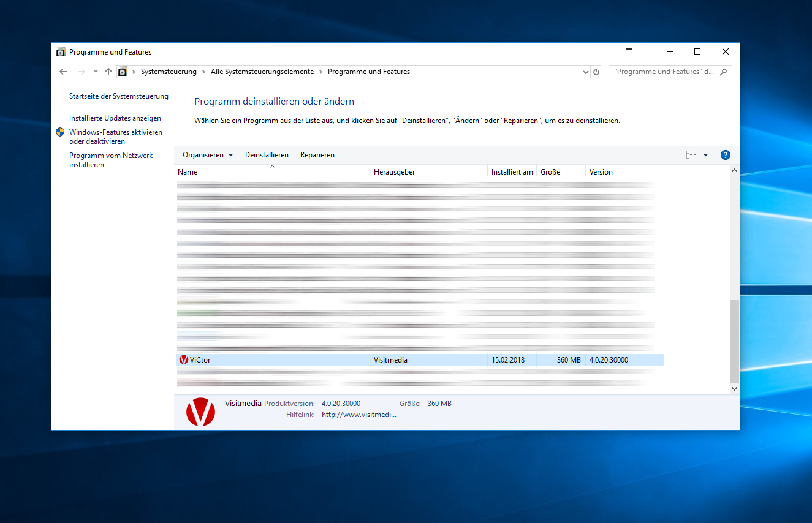The height and width of the screenshot is (523, 812).
Task: Click the view layout icon
Action: (691, 155)
